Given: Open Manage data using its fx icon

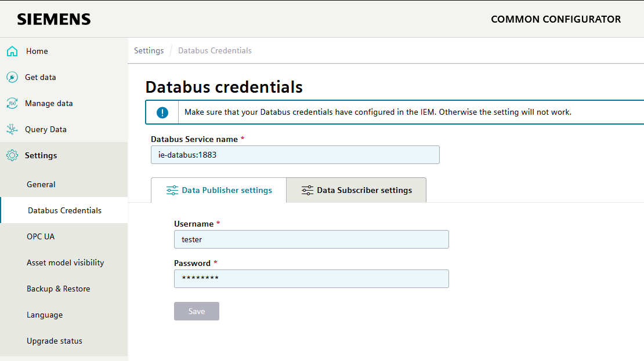Looking at the screenshot, I should (x=12, y=103).
